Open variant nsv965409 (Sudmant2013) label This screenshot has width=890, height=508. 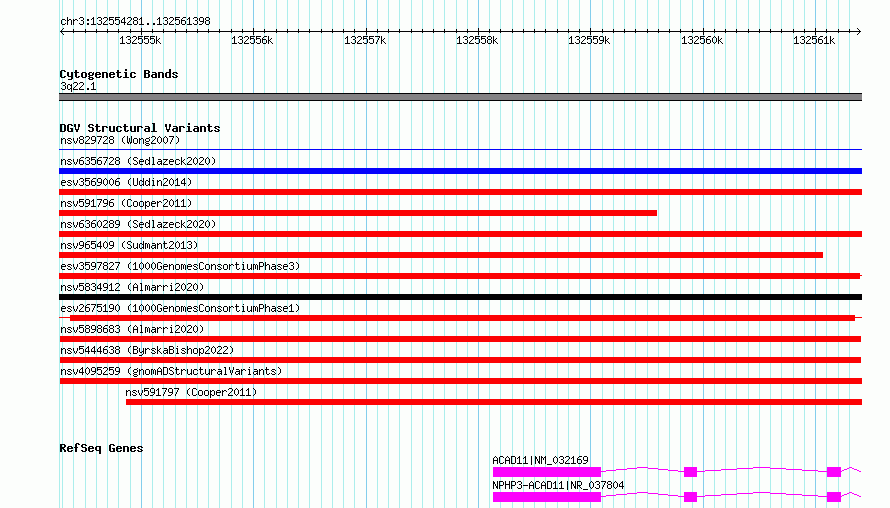129,245
